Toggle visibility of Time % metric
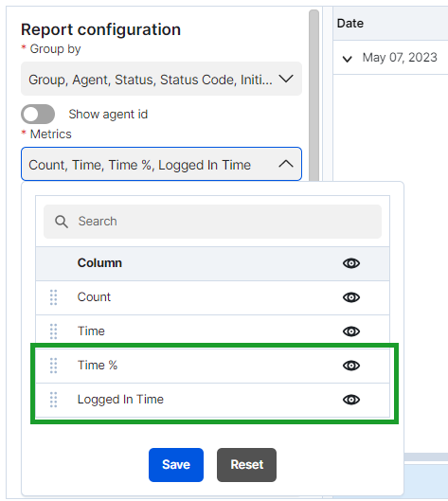The image size is (448, 501). coord(351,366)
